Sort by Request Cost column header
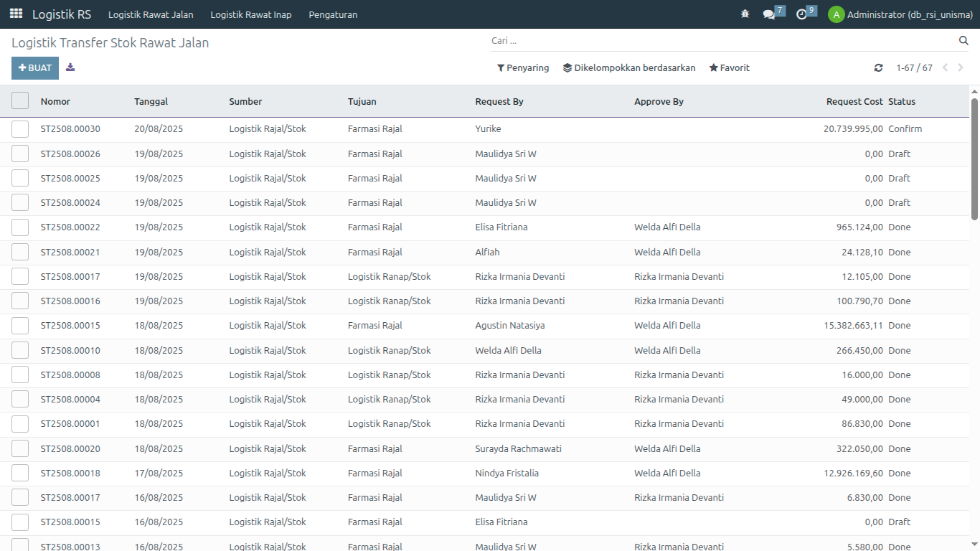The width and height of the screenshot is (980, 551). [854, 102]
